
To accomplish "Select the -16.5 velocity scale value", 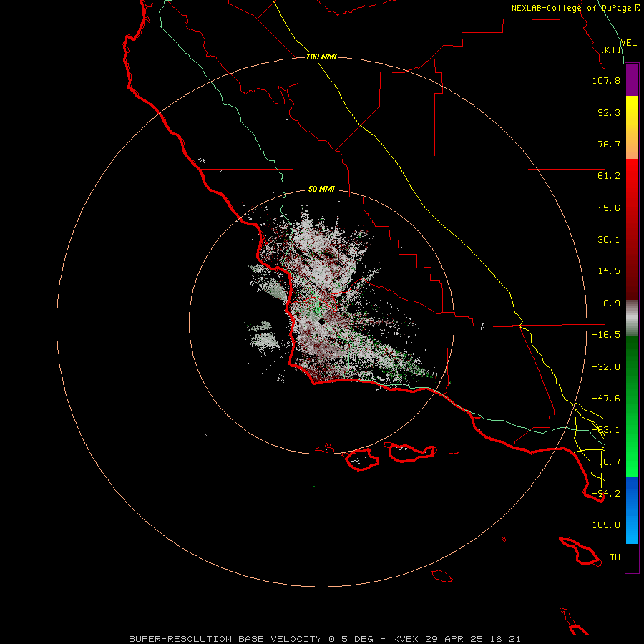I will pyautogui.click(x=606, y=335).
